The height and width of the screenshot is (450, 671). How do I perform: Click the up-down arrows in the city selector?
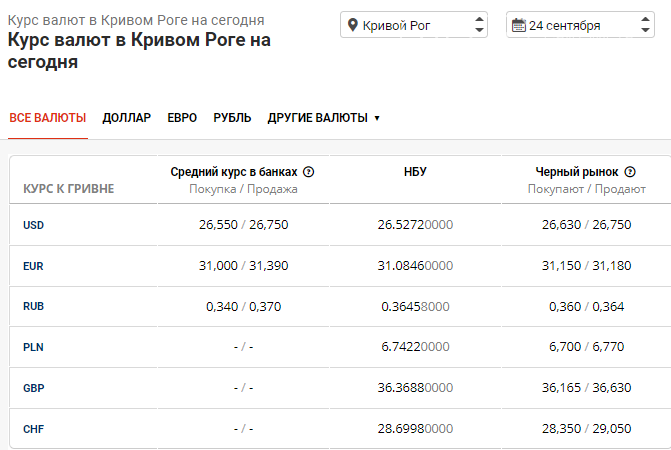coord(479,25)
